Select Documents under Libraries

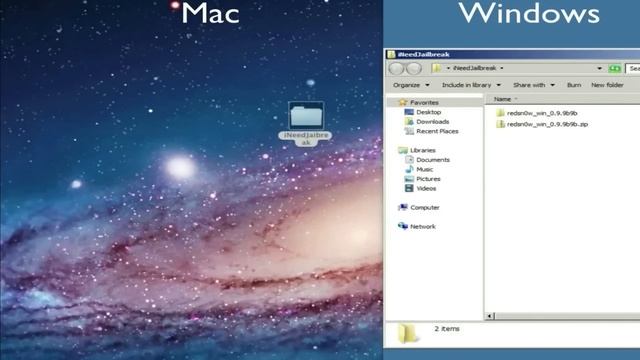tap(433, 160)
